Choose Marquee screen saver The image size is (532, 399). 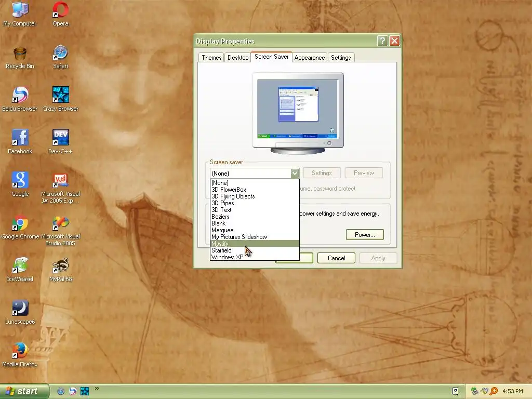(x=255, y=230)
